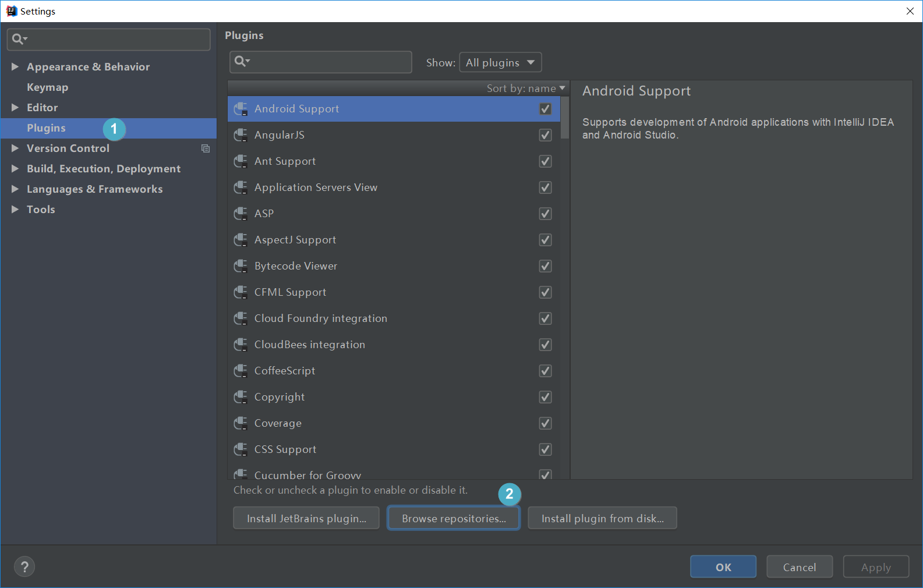Image resolution: width=923 pixels, height=588 pixels.
Task: Uncheck Bytecode Viewer checkbox
Action: coord(545,266)
